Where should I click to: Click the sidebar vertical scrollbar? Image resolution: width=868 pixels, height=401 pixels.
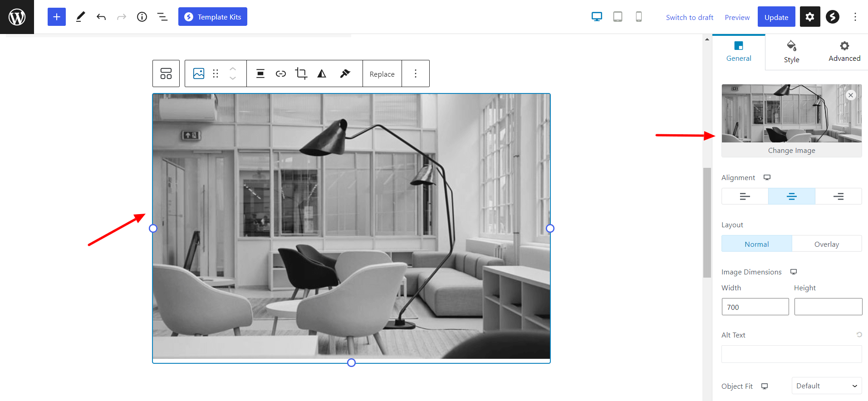coord(707,222)
